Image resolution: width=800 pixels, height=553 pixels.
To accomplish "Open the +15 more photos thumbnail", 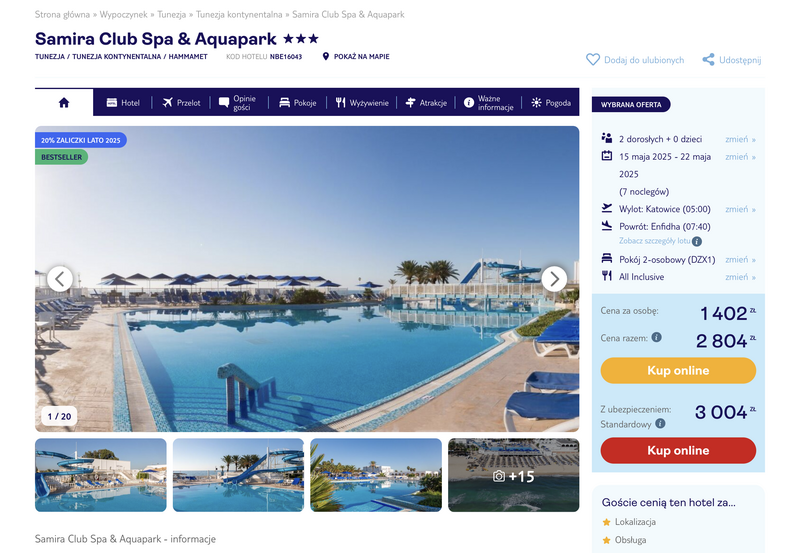I will [513, 475].
